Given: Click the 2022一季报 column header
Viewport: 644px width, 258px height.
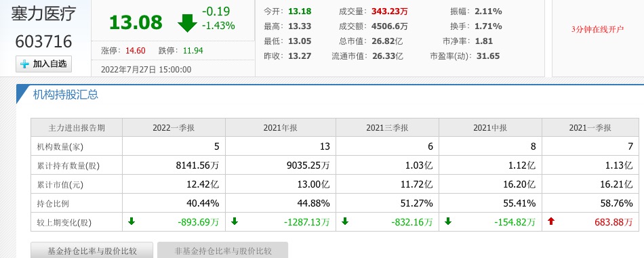Looking at the screenshot, I should pyautogui.click(x=174, y=128).
